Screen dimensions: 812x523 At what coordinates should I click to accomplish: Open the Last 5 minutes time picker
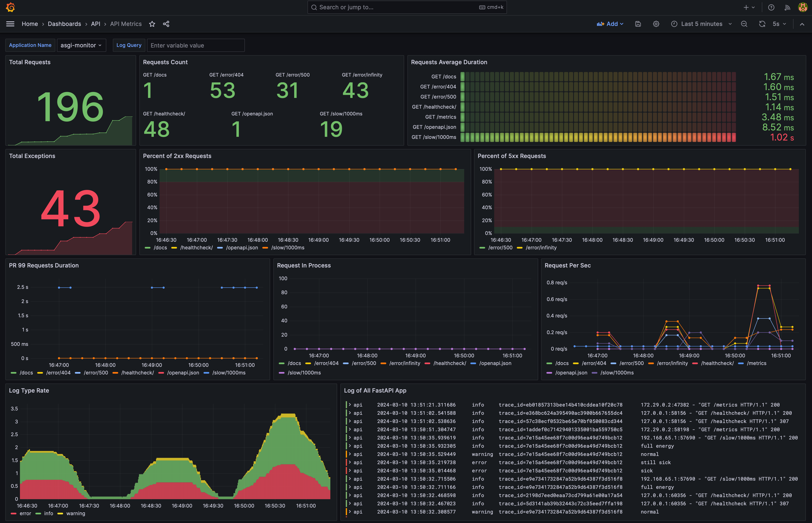[701, 24]
